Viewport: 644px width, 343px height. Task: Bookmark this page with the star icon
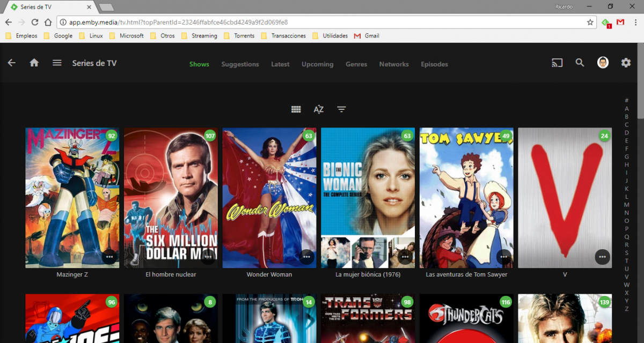click(590, 22)
